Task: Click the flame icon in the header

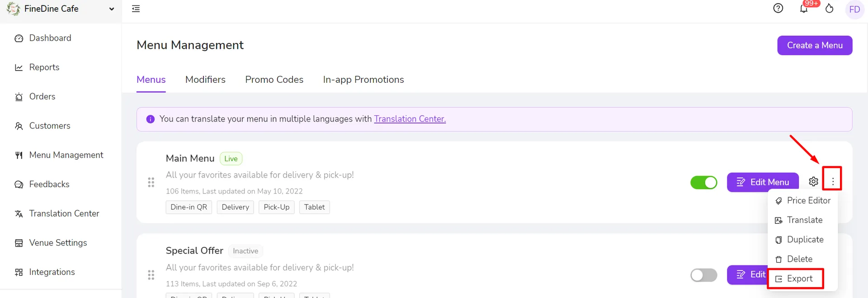Action: pos(829,9)
